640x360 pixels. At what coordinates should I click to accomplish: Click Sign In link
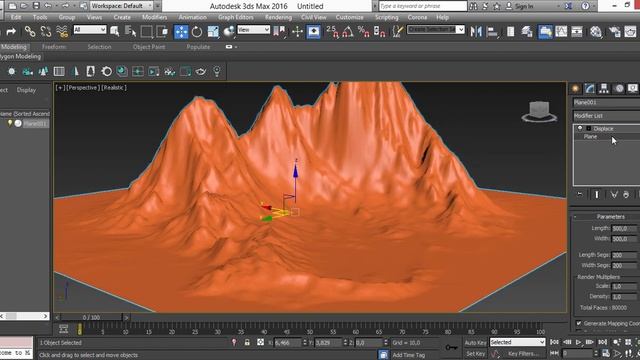pos(524,6)
